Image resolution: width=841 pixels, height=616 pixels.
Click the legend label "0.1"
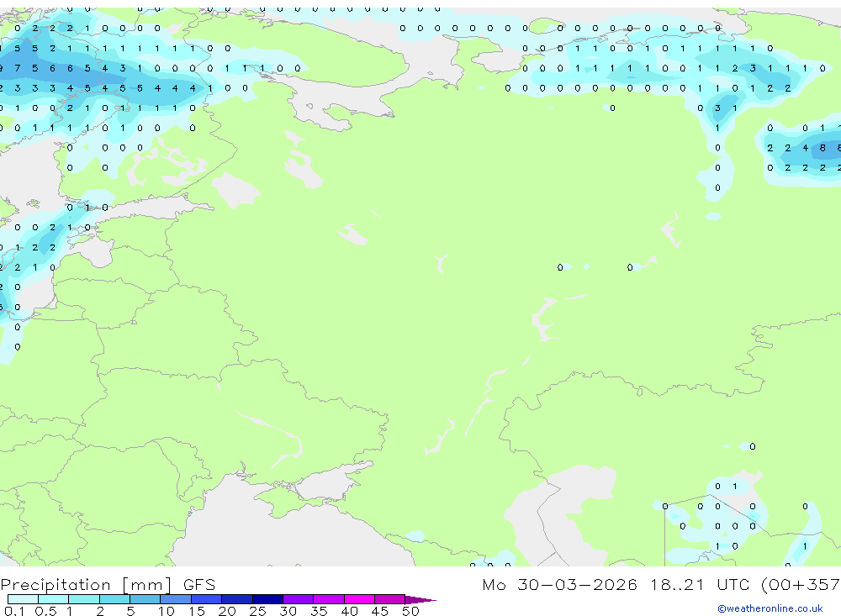click(14, 611)
